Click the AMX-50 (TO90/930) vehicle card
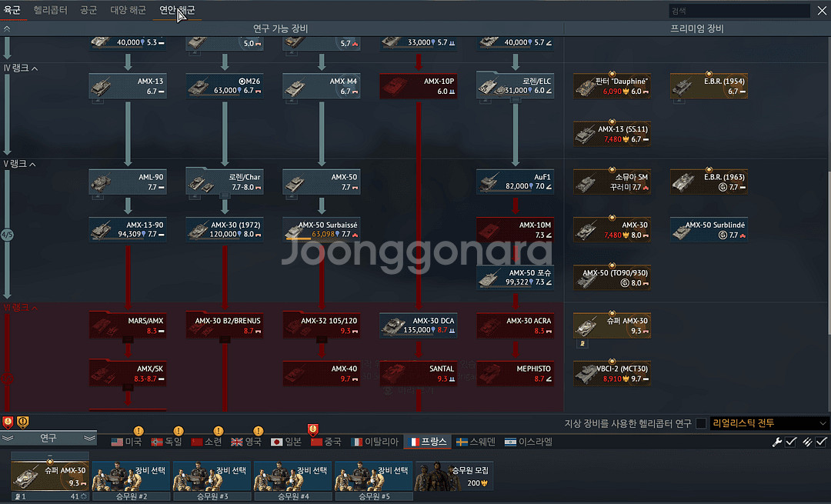The width and height of the screenshot is (831, 504). [612, 279]
